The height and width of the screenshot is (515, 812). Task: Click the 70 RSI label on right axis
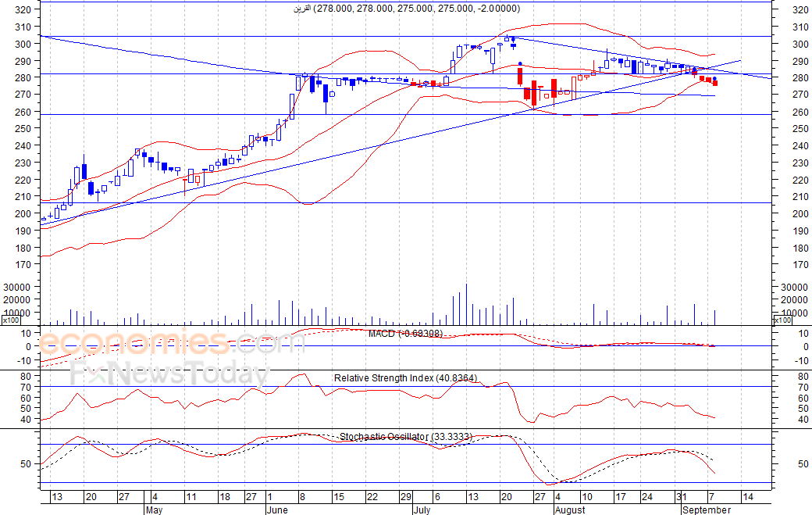click(x=803, y=387)
